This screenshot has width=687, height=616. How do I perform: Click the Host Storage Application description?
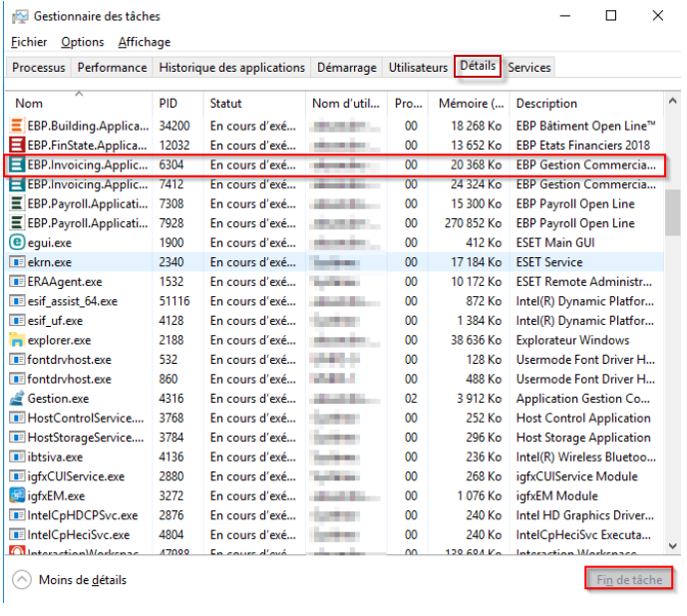click(x=583, y=438)
